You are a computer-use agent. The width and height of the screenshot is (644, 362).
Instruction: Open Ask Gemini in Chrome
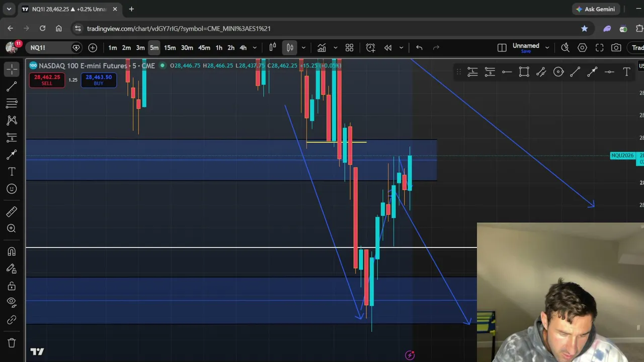coord(595,9)
